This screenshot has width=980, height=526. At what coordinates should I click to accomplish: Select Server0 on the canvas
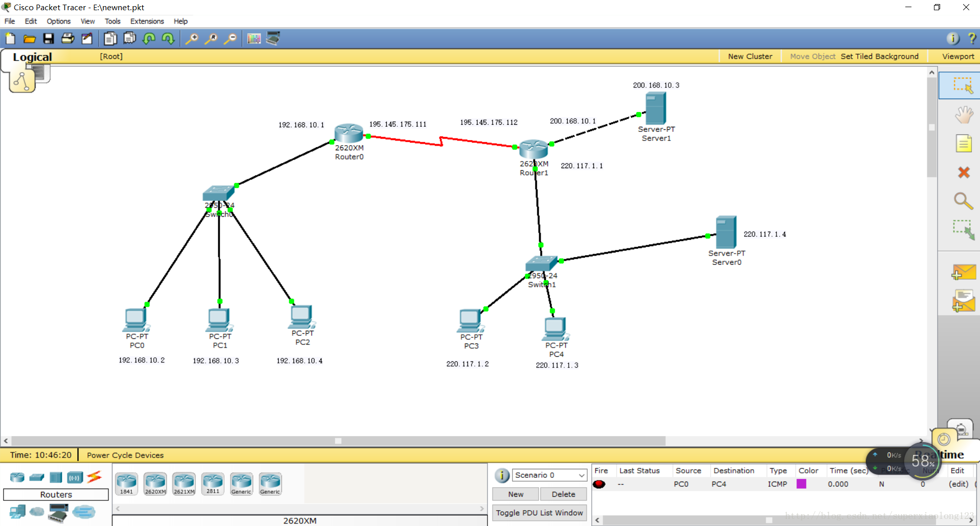click(x=726, y=233)
